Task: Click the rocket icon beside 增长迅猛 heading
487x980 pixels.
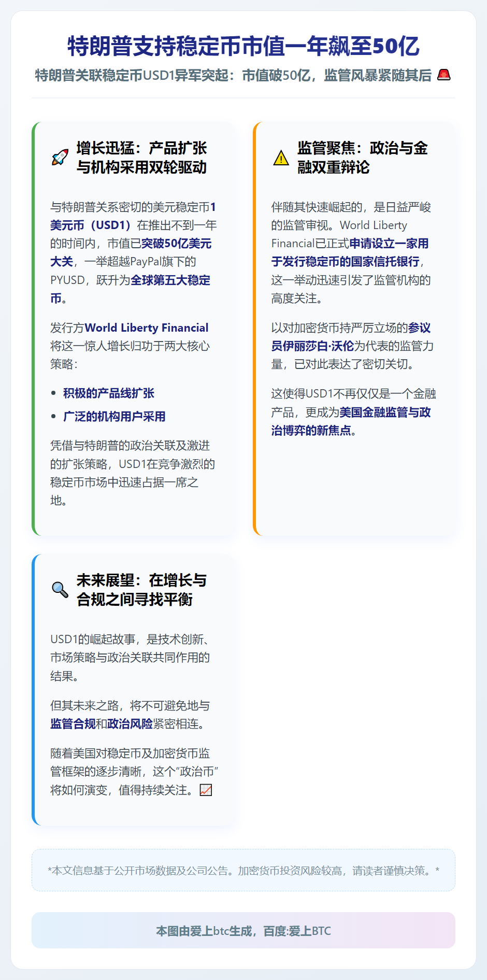Action: [60, 158]
